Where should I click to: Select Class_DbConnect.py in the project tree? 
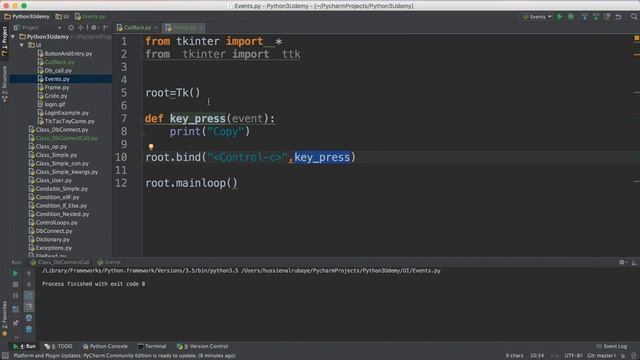(x=58, y=130)
